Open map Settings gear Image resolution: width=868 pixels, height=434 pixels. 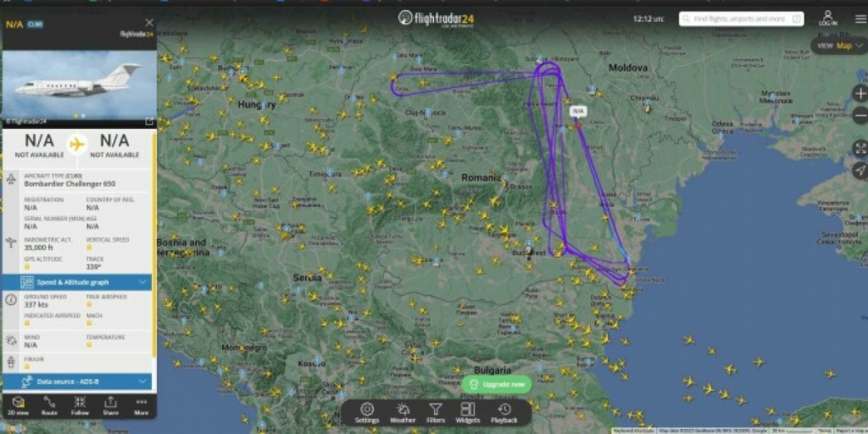click(x=367, y=413)
